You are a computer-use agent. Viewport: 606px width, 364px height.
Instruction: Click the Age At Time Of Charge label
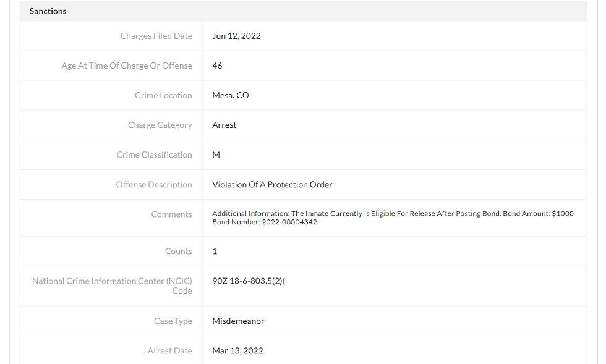[x=127, y=66]
